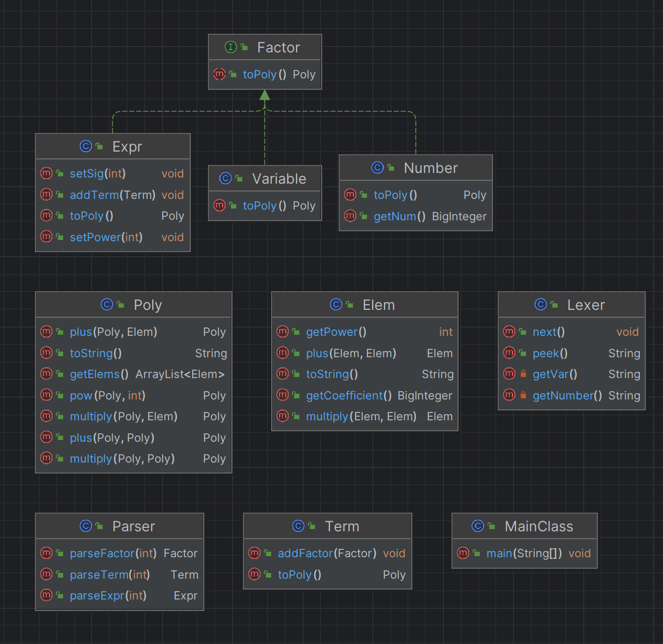Image resolution: width=663 pixels, height=644 pixels.
Task: Select the Elem class node header
Action: coord(364,305)
